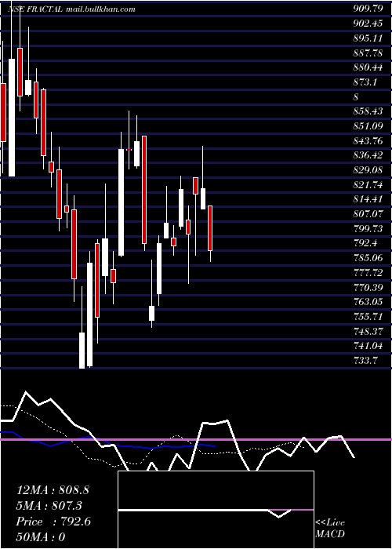Click the 836.42 price level
Image resolution: width=392 pixels, height=549 pixels.
[x=368, y=155]
